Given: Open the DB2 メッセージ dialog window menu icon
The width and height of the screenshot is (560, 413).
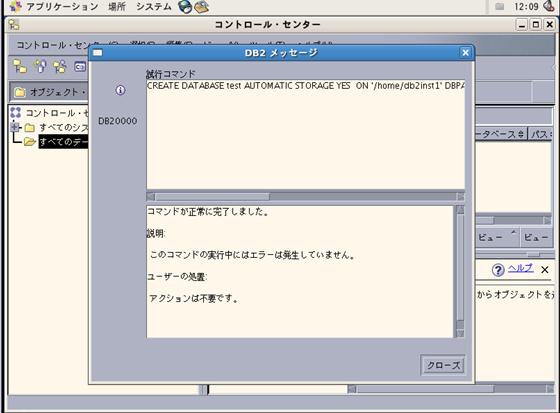Looking at the screenshot, I should [98, 53].
